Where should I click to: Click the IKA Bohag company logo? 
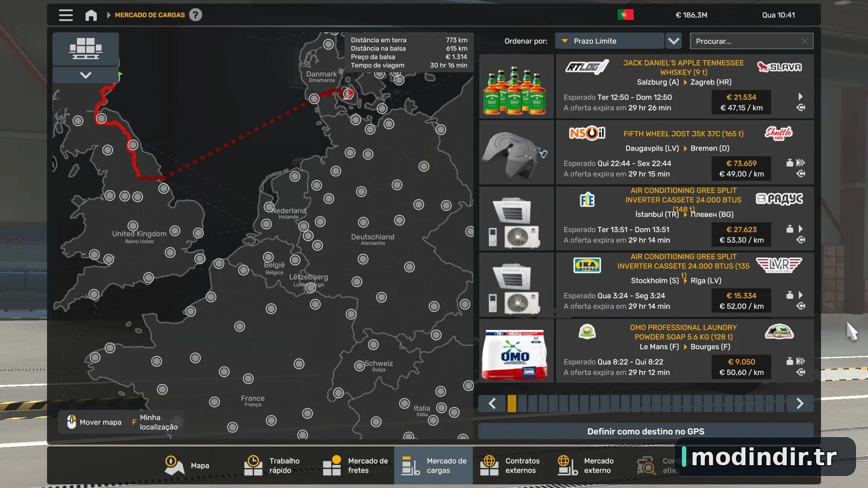click(x=587, y=265)
